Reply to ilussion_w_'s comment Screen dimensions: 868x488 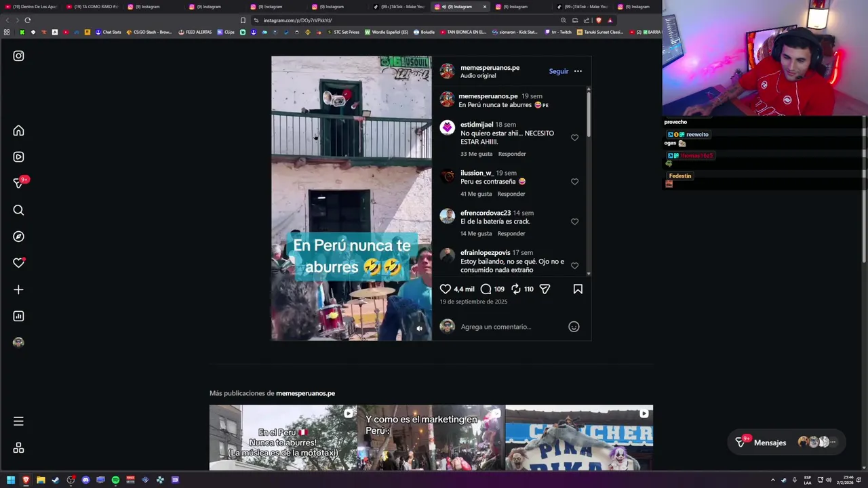point(511,194)
